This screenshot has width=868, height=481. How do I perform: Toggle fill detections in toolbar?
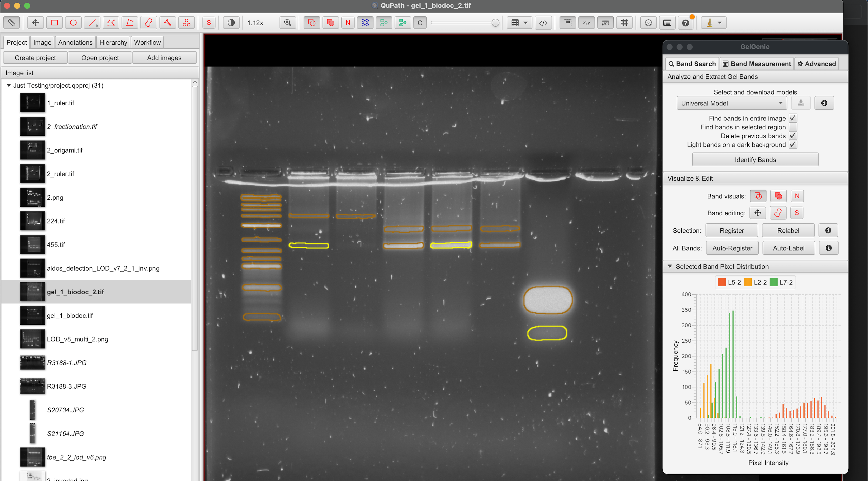tap(403, 23)
